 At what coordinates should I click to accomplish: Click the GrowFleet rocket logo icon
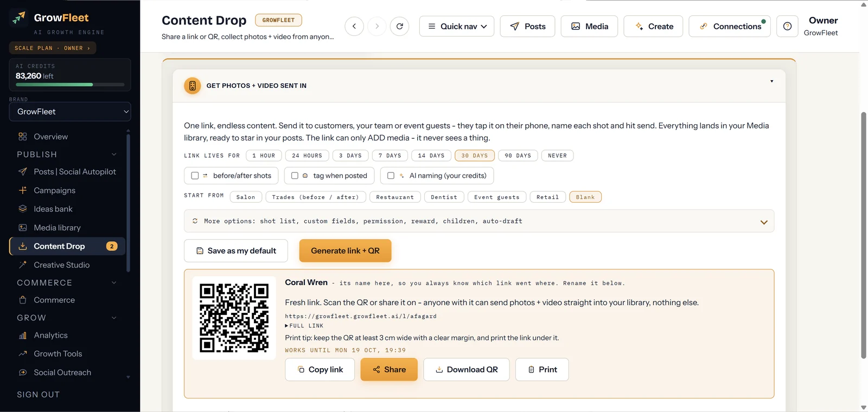tap(18, 18)
